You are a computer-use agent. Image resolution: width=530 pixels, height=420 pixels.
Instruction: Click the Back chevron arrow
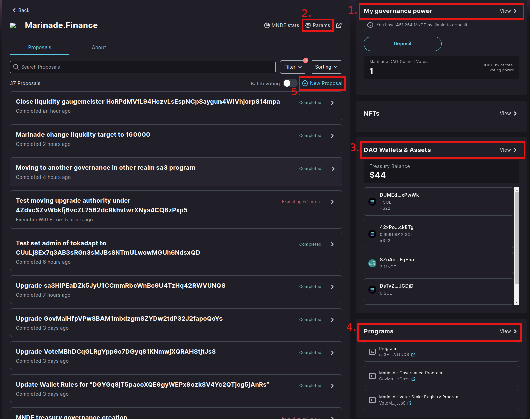pos(14,10)
